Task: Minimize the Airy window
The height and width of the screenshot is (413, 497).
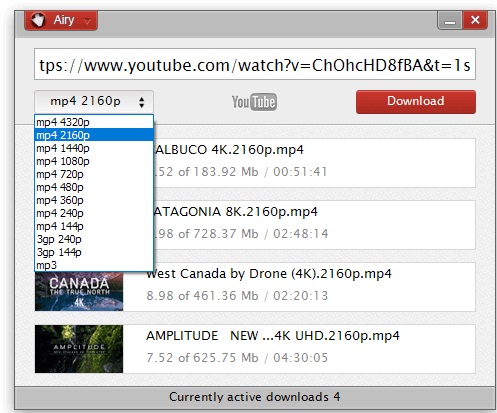Action: [450, 21]
